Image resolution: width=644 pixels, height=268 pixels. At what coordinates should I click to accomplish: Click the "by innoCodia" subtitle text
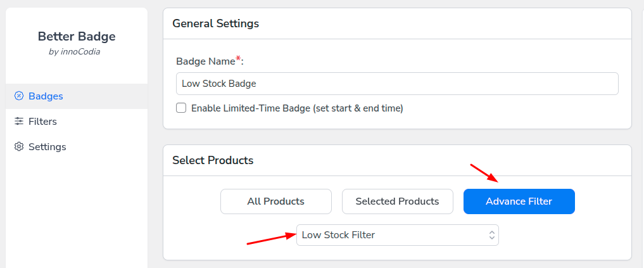tap(74, 52)
